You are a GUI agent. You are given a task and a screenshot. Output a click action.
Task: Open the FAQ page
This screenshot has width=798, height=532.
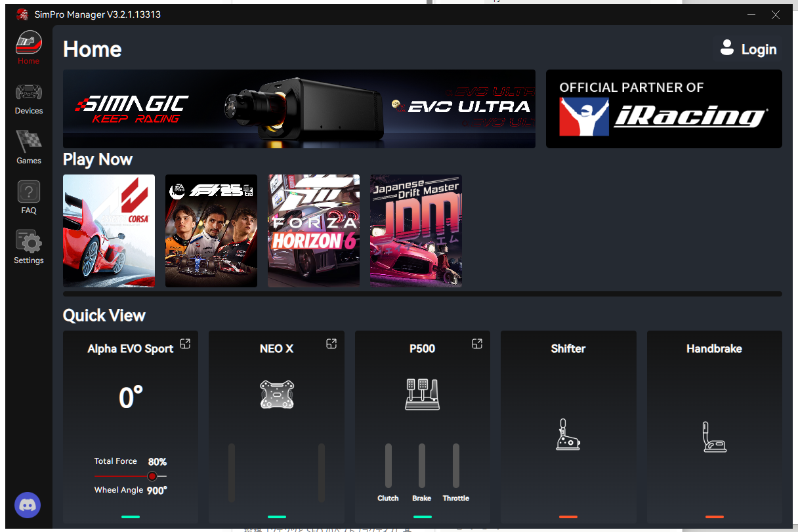pos(28,197)
